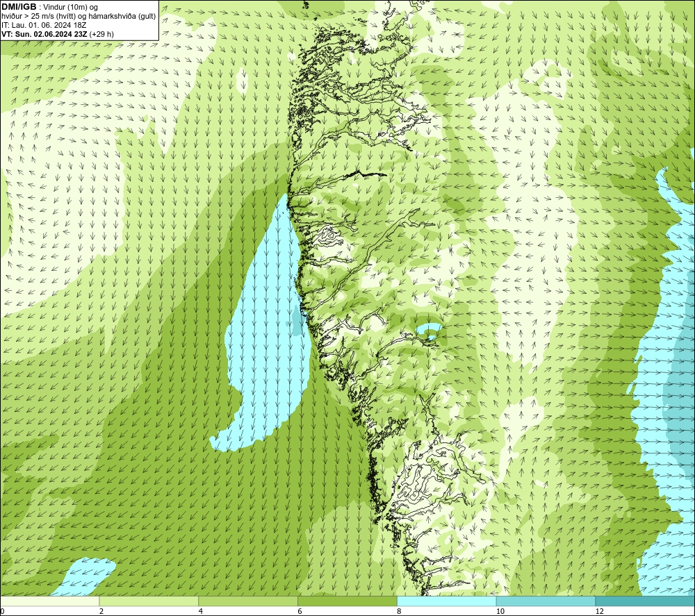Click the '2' scale label
The width and height of the screenshot is (695, 616).
[101, 612]
